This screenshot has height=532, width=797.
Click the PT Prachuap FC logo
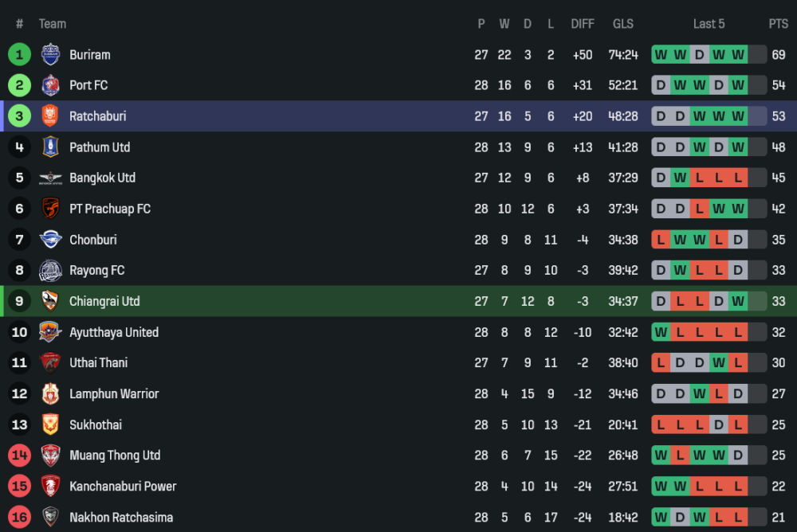click(x=50, y=209)
